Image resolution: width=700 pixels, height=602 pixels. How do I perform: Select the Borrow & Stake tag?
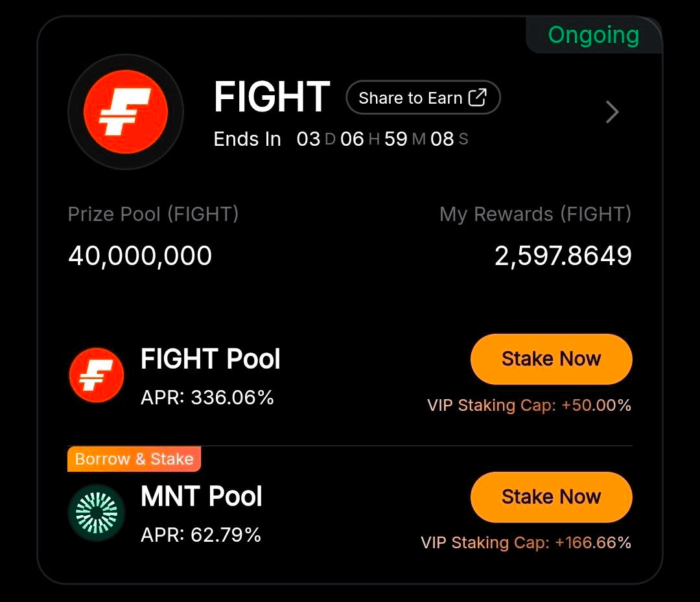pos(134,459)
